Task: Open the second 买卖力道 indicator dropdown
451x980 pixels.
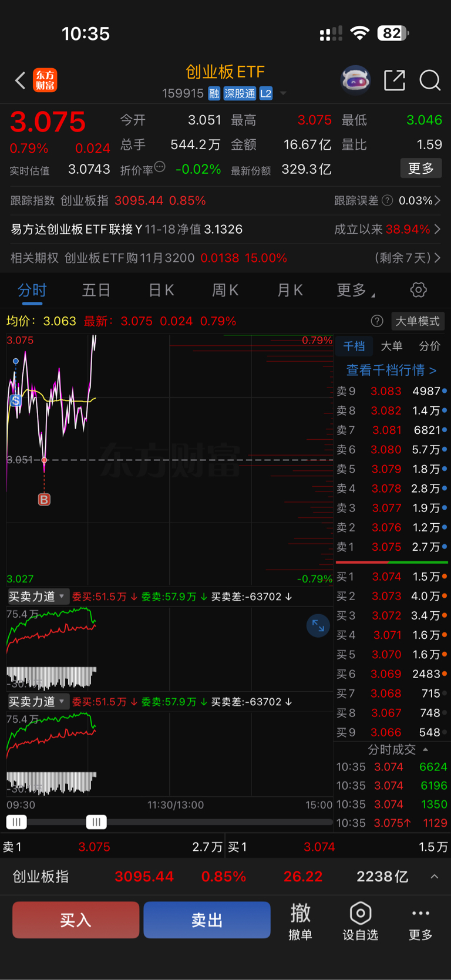Action: [38, 702]
